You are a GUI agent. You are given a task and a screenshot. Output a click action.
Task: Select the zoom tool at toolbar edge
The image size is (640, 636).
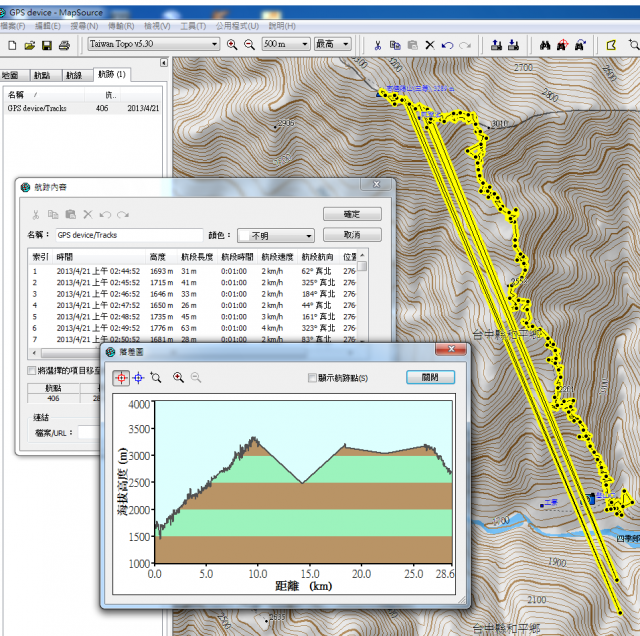634,44
